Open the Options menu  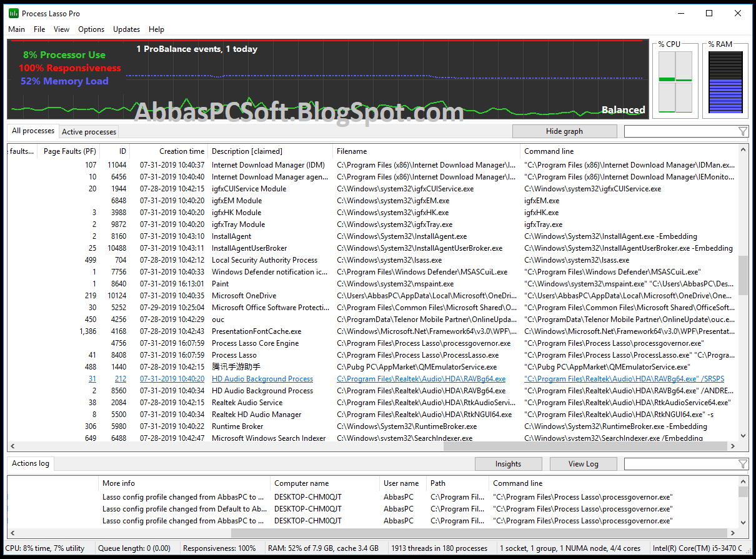91,29
